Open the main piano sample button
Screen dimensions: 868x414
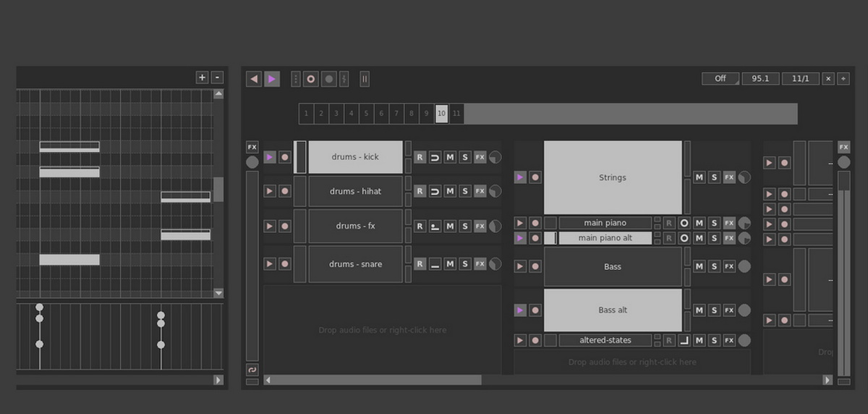605,223
